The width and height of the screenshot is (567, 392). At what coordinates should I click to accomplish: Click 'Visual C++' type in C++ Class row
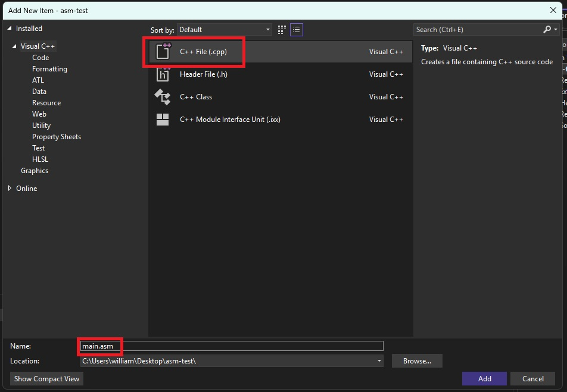(386, 97)
